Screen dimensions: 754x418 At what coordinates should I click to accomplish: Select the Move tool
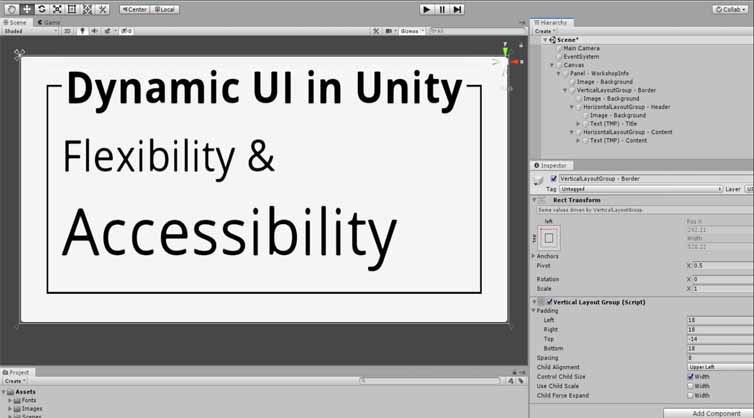coord(26,9)
